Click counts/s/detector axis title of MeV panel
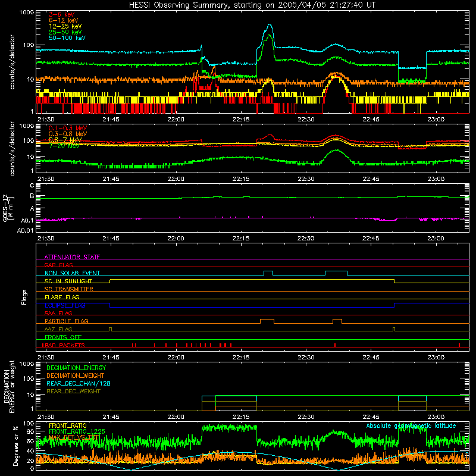 [x=12, y=148]
